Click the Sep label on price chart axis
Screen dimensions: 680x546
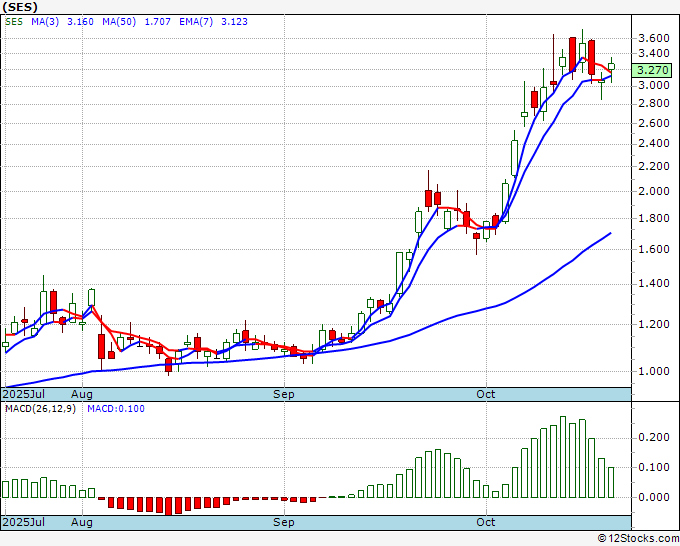(x=284, y=394)
